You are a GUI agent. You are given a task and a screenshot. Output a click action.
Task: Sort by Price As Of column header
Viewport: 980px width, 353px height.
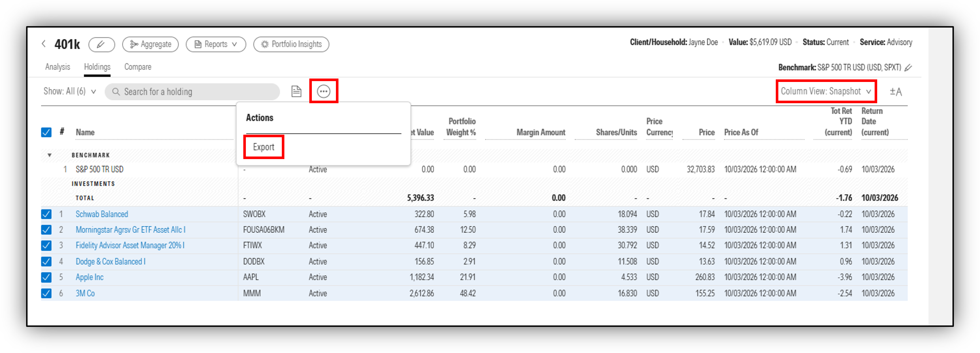click(x=741, y=132)
